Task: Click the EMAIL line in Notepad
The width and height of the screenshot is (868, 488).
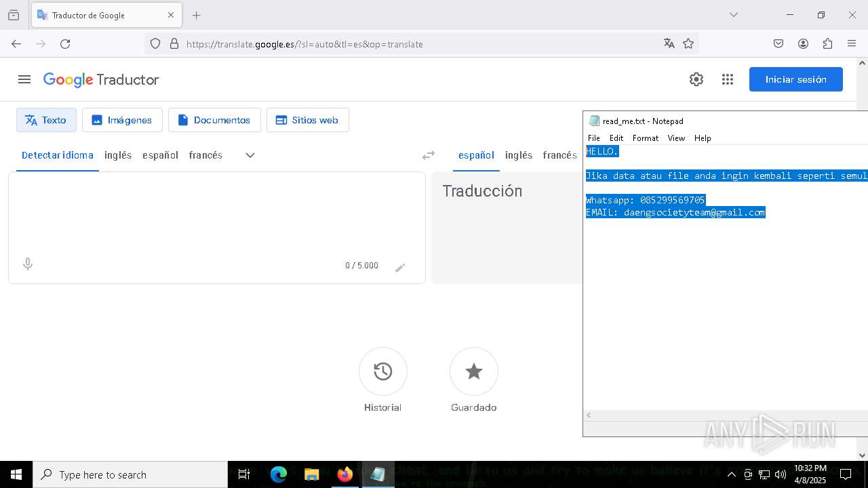Action: 675,212
